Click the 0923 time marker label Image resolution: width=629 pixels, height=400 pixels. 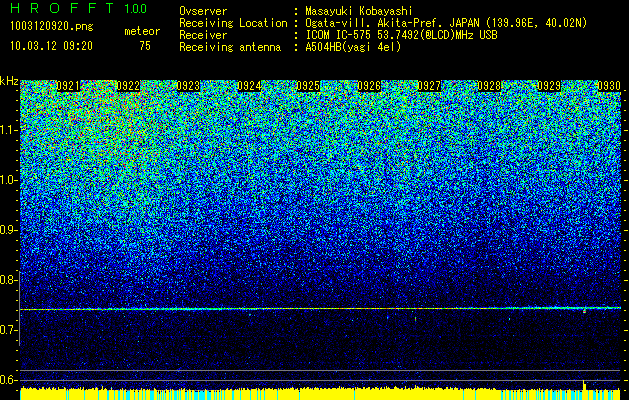tap(189, 86)
